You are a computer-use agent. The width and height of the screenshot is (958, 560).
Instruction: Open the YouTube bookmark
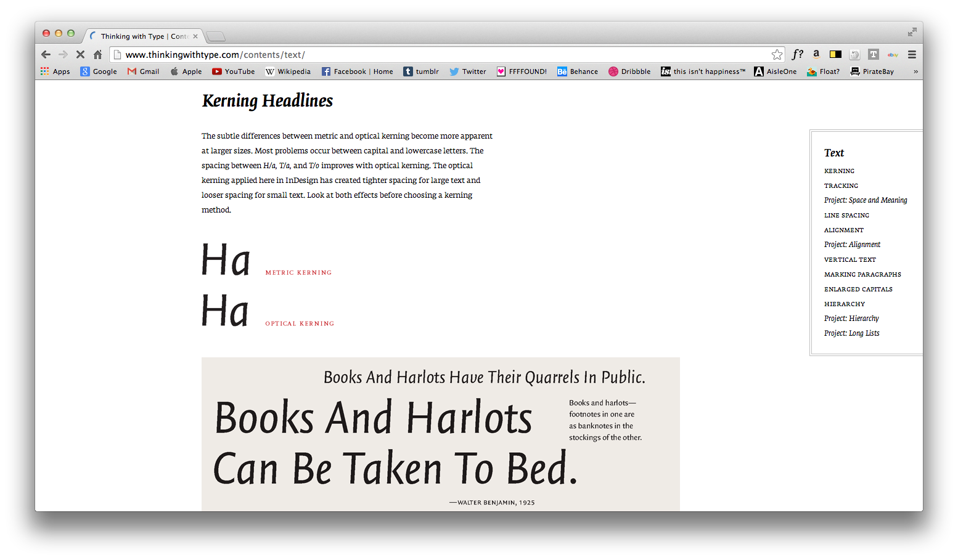point(234,71)
